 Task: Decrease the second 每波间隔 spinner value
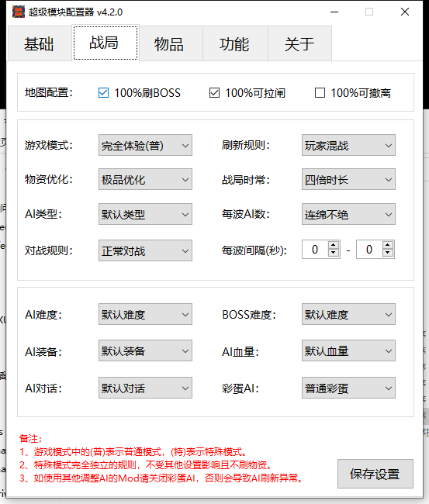[388, 254]
